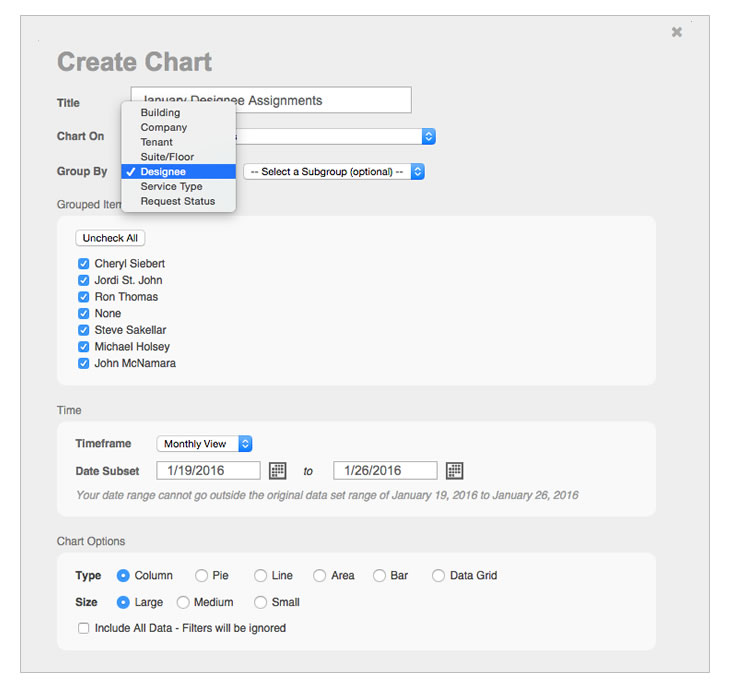Choose the Data Grid chart type
This screenshot has height=687, width=729.
(439, 576)
